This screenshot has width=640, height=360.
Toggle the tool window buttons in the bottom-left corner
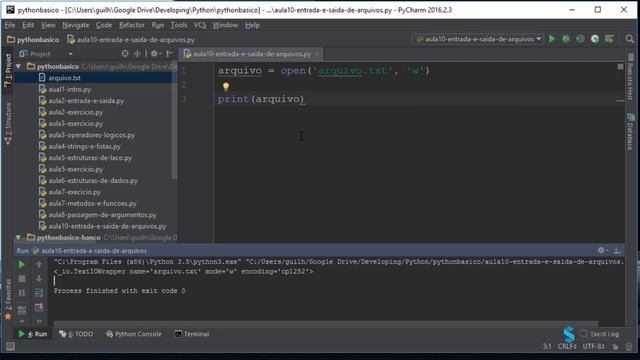[x=10, y=347]
